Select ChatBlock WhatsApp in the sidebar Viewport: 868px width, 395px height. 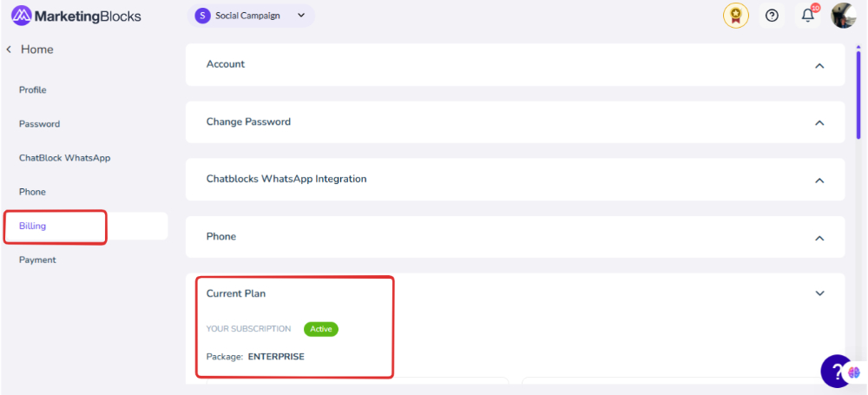(65, 158)
